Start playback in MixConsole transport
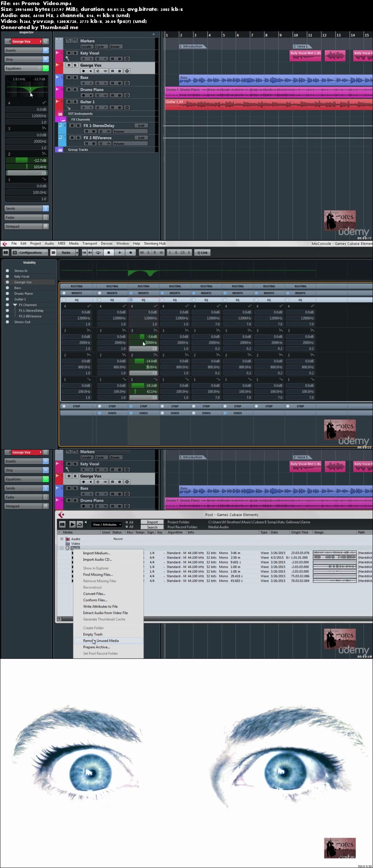This screenshot has width=373, height=868. 119,252
